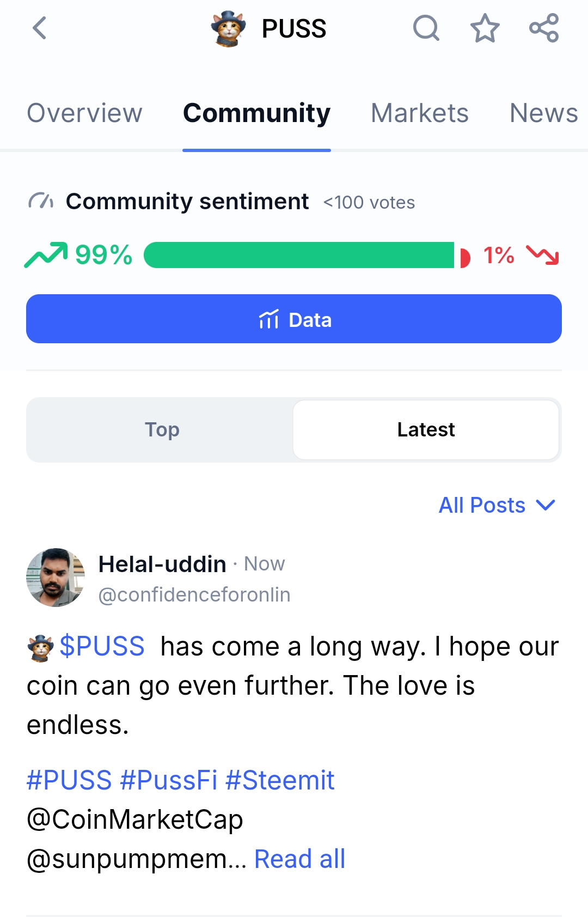Screen dimensions: 588x917
Task: Open search with the magnifier icon
Action: 426,28
